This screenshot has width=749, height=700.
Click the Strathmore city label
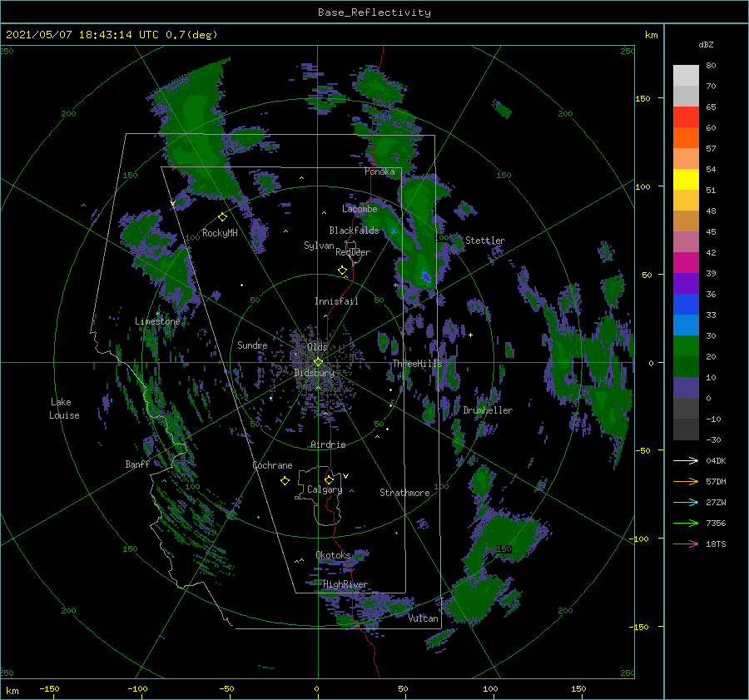tap(404, 493)
